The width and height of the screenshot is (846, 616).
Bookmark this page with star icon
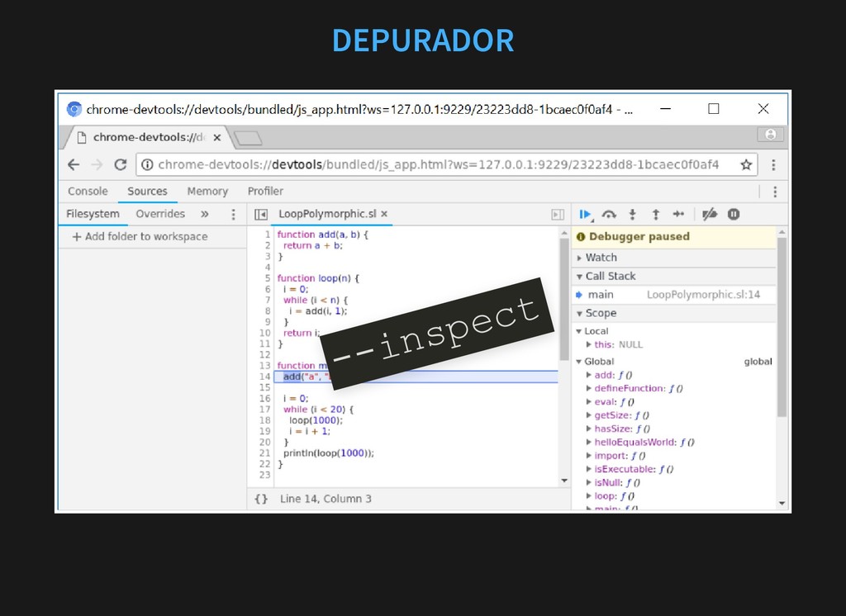click(746, 164)
